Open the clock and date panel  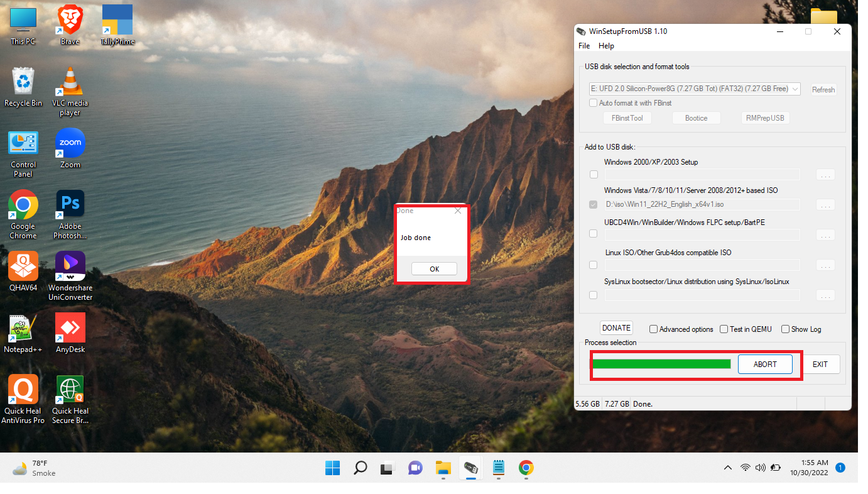810,468
